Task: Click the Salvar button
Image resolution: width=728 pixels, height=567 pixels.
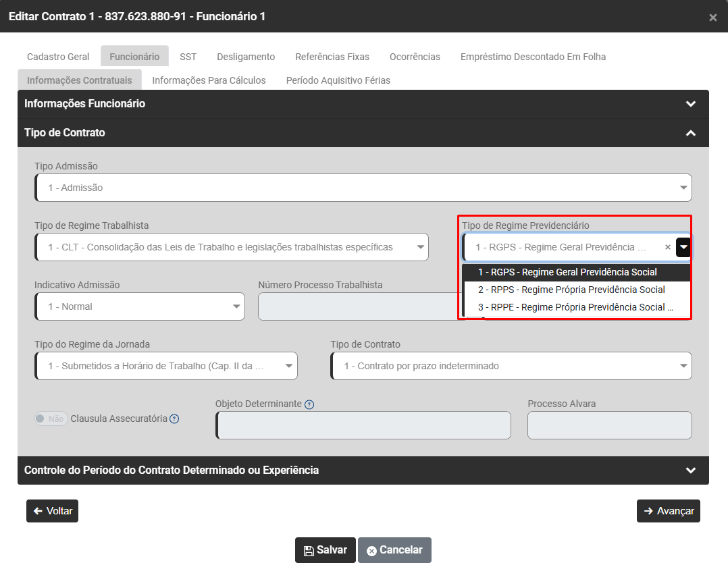Action: coord(325,550)
